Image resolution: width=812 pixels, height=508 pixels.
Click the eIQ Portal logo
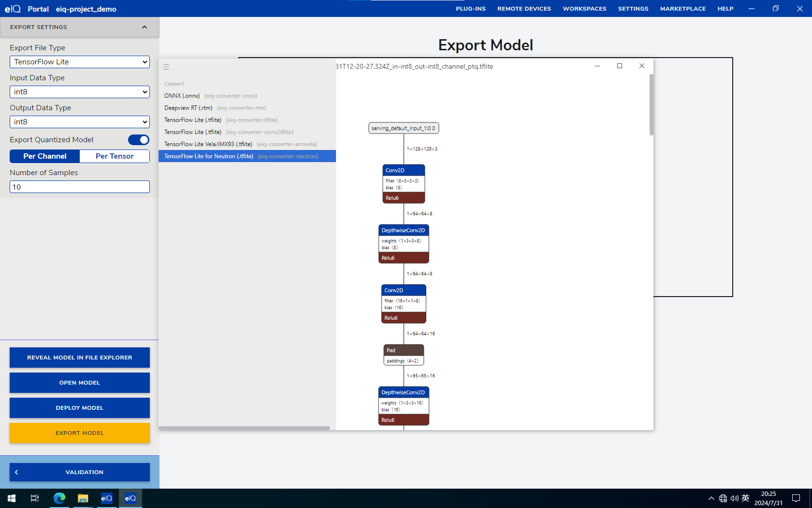click(x=13, y=9)
